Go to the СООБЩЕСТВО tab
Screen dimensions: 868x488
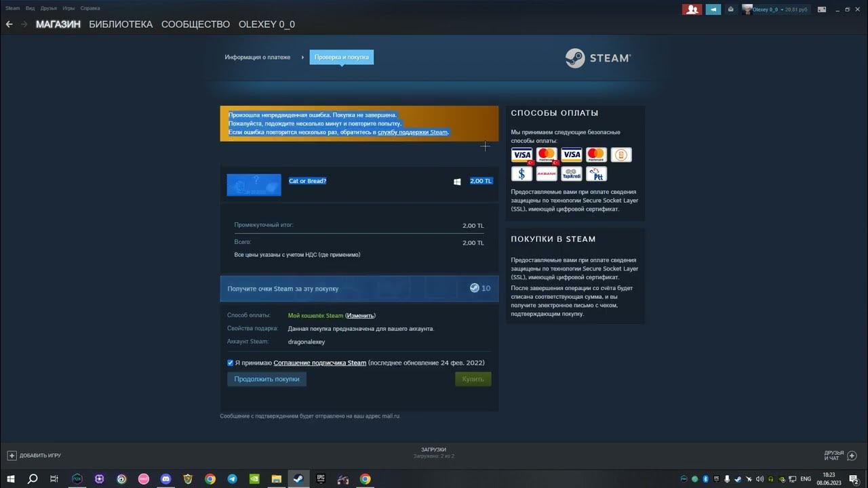195,24
